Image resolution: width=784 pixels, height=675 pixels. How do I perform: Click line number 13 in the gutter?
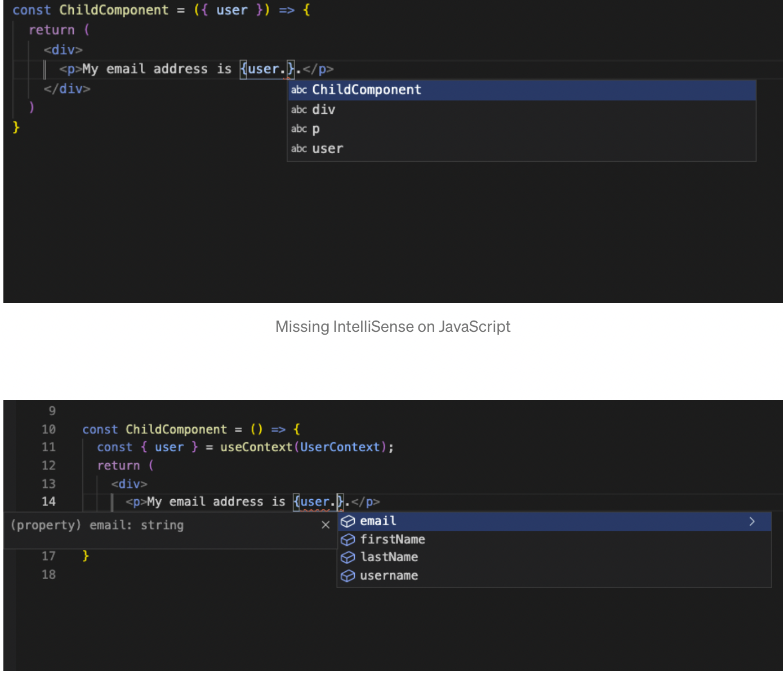49,484
